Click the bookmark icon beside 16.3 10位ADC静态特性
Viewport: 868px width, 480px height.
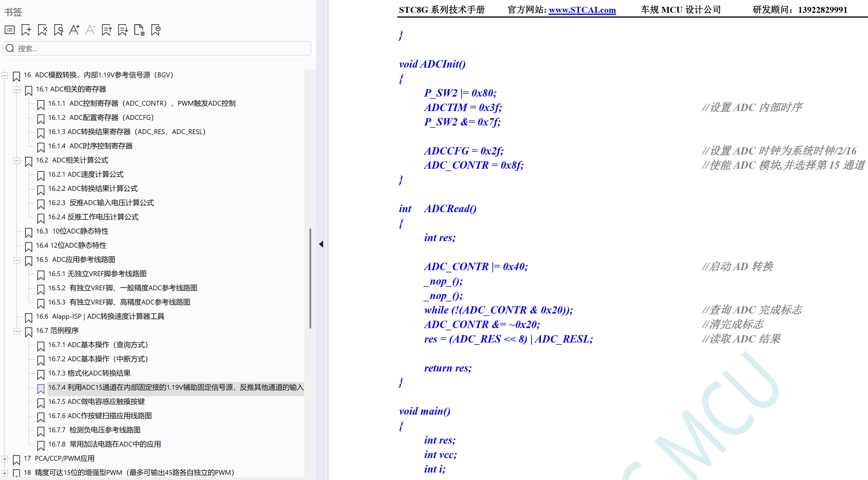tap(29, 233)
